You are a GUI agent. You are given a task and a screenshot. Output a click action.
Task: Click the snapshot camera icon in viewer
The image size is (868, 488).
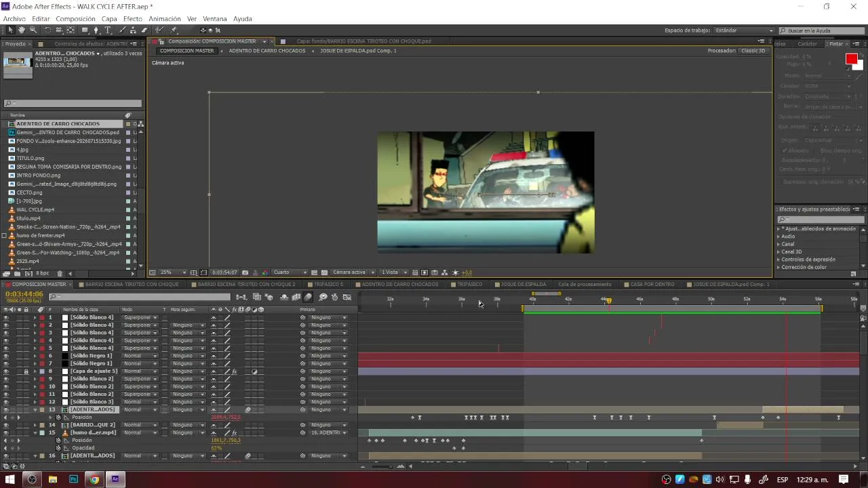coord(245,272)
